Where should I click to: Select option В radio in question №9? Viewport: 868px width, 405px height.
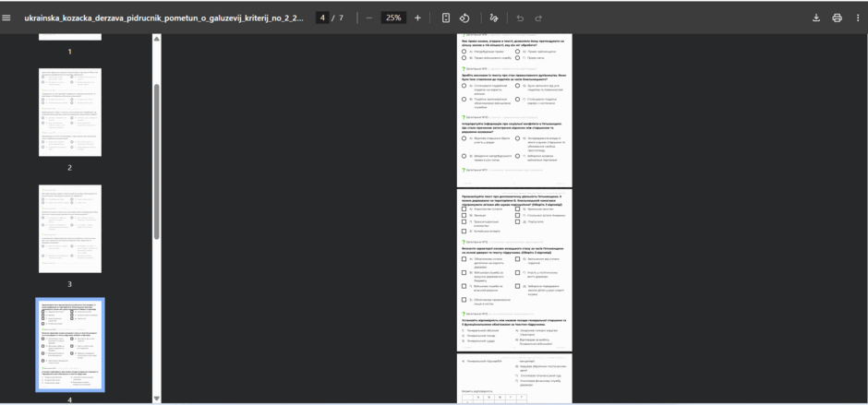click(x=464, y=99)
